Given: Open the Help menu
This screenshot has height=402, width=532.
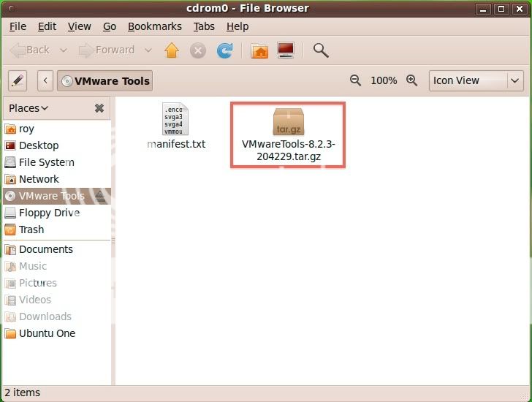Looking at the screenshot, I should click(x=237, y=26).
